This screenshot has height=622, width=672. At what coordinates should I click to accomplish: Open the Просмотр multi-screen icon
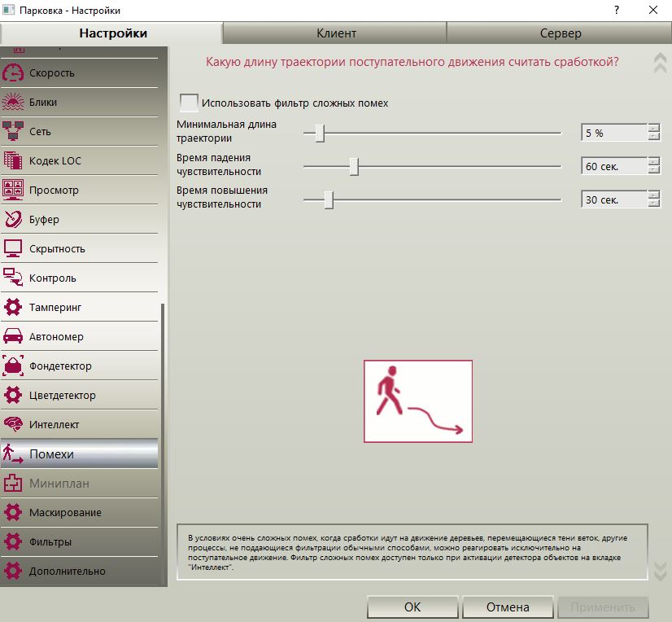tap(13, 190)
